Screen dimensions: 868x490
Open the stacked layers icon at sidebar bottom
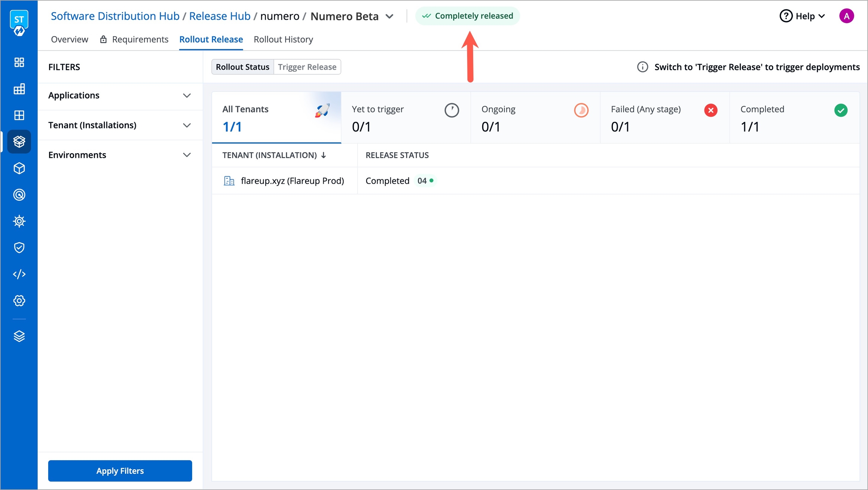click(19, 336)
